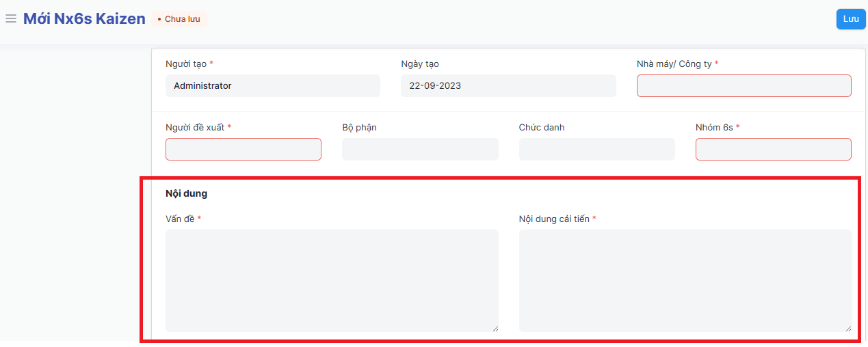The height and width of the screenshot is (347, 868).
Task: Click inside the Nội dung cải tiến text area
Action: [685, 280]
